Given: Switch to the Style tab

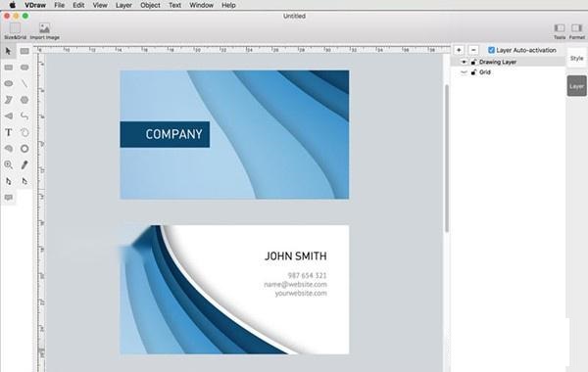Looking at the screenshot, I should 577,58.
